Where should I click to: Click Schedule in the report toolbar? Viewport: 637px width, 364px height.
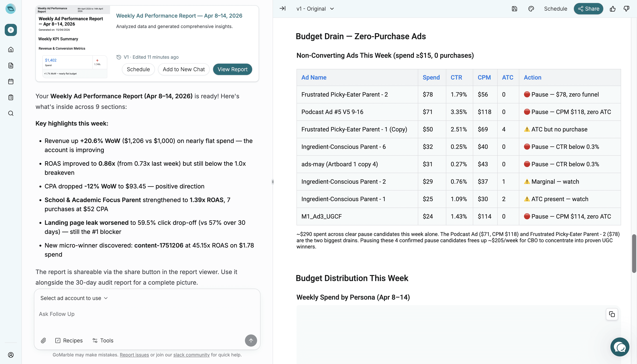(x=555, y=9)
